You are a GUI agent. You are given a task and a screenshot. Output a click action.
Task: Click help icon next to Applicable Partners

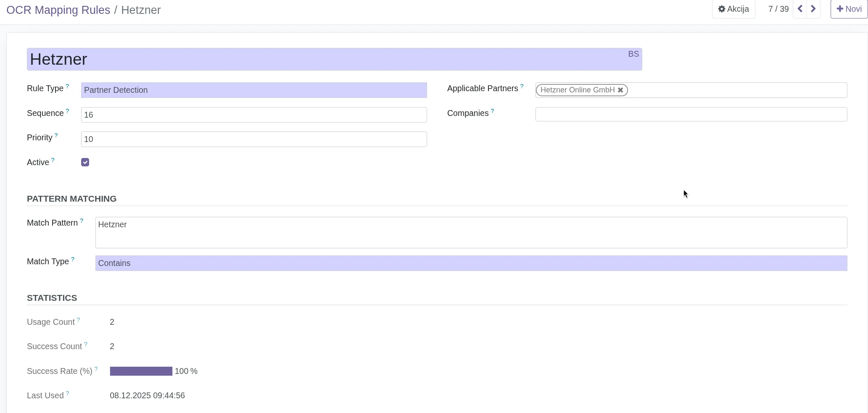(522, 86)
